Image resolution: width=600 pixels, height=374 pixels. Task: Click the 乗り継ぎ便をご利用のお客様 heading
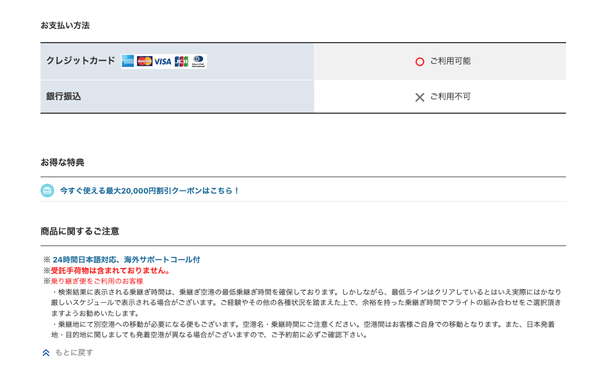[97, 281]
